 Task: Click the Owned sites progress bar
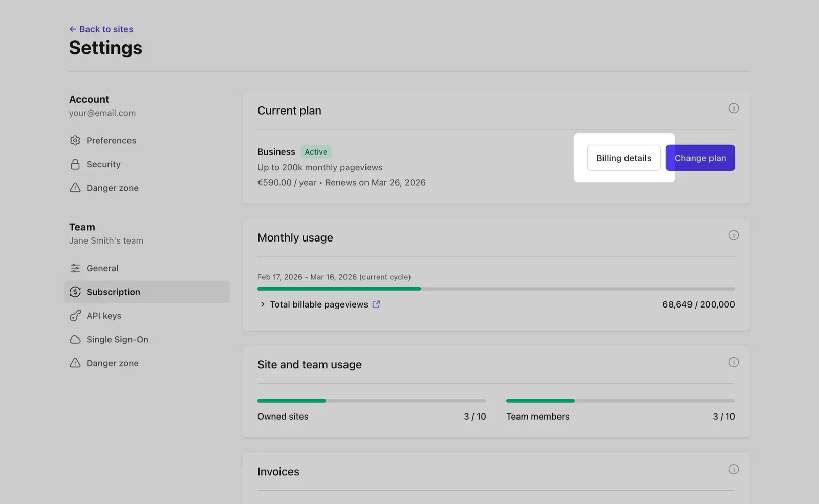coord(372,400)
